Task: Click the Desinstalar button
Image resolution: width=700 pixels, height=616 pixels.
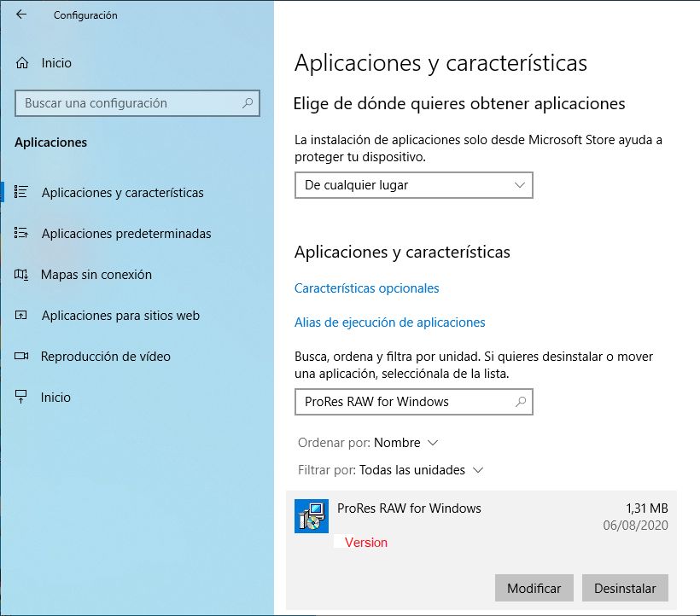Action: (x=625, y=588)
